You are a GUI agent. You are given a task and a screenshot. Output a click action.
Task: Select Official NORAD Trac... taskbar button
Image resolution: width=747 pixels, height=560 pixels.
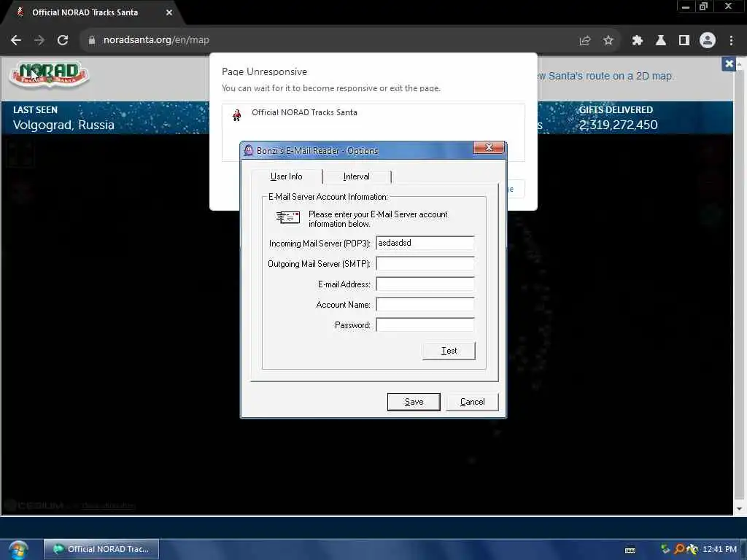(101, 549)
